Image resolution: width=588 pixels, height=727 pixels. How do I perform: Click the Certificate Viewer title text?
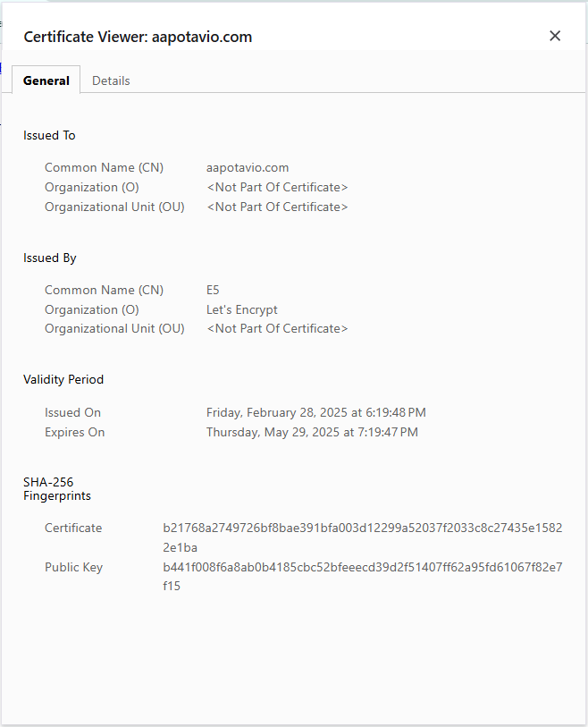pyautogui.click(x=138, y=37)
